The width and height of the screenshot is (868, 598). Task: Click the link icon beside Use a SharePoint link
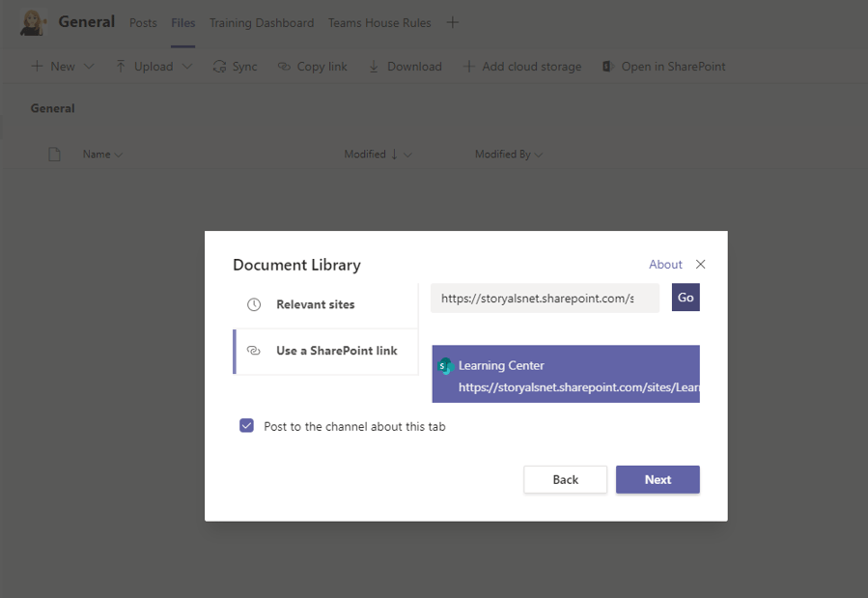[254, 351]
